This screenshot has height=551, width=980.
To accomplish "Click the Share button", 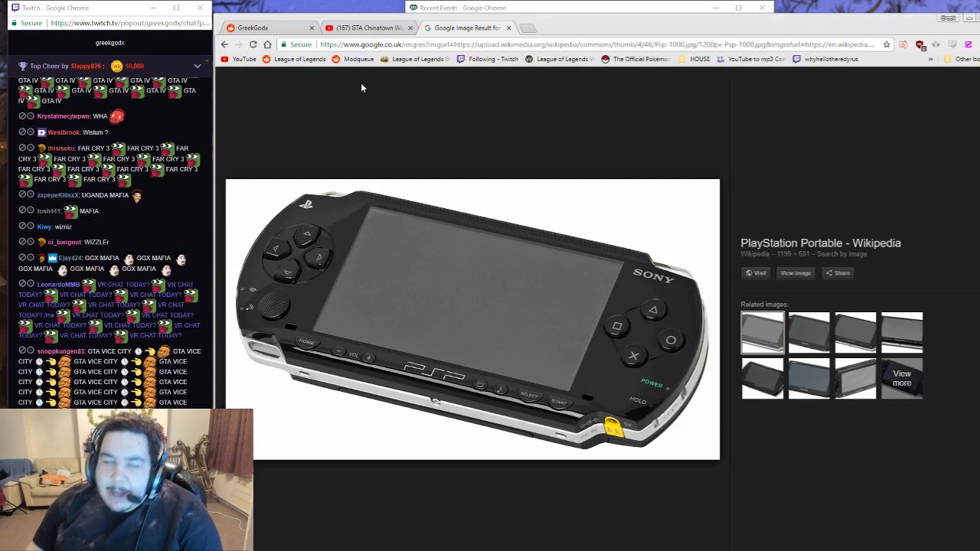I will (838, 273).
